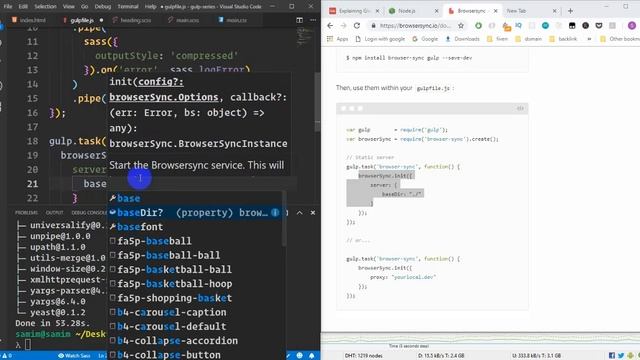
Task: Pick the fa5p-basketball-hoop suggestion
Action: click(195, 284)
